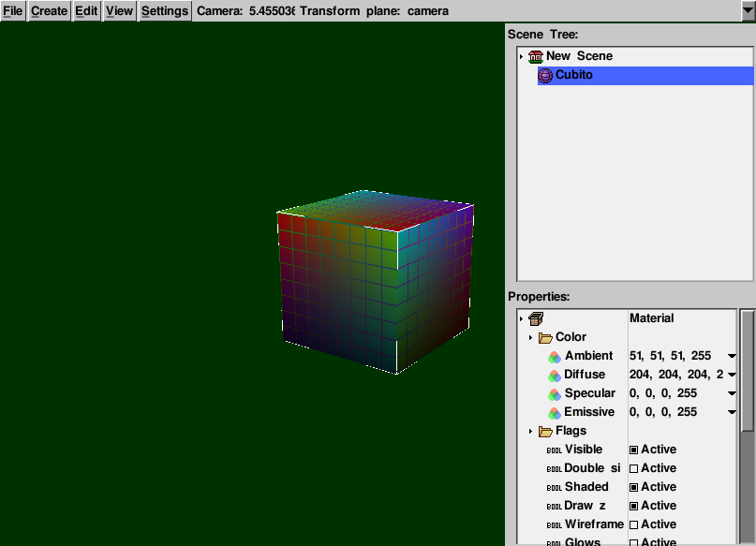Expand the New Scene tree node
Viewport: 756px width, 546px height.
click(x=521, y=56)
